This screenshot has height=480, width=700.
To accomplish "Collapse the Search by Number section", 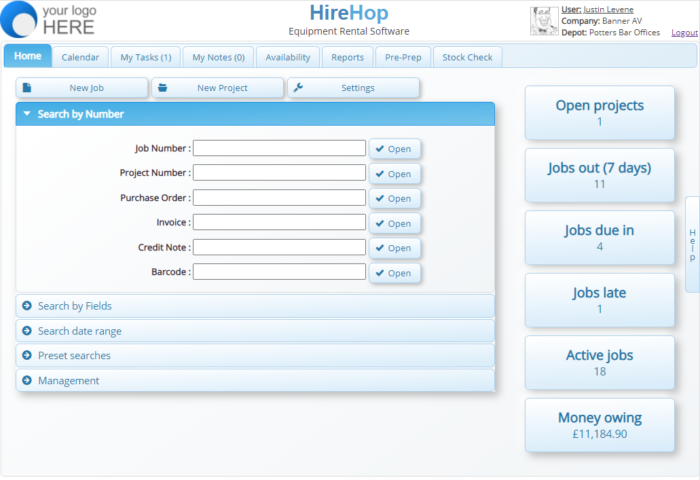I will coord(255,114).
